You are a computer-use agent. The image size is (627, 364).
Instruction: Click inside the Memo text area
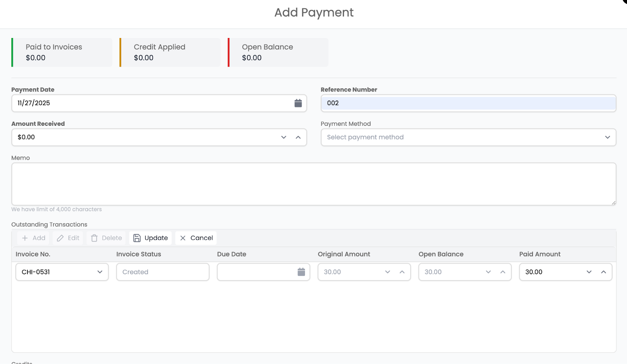[x=313, y=184]
